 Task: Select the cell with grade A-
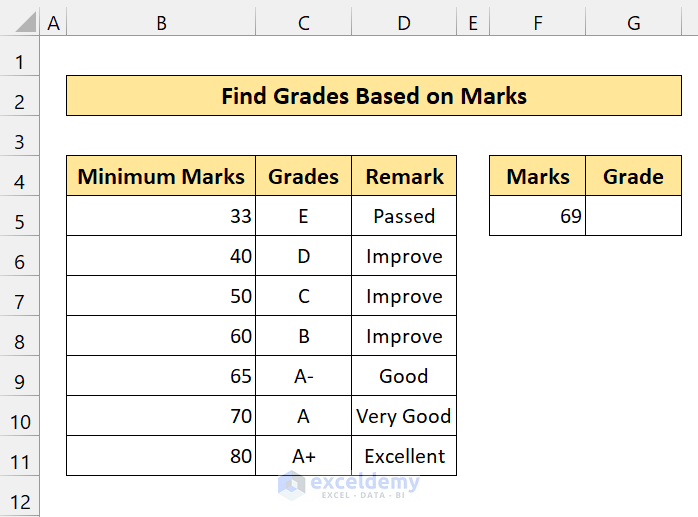[304, 376]
